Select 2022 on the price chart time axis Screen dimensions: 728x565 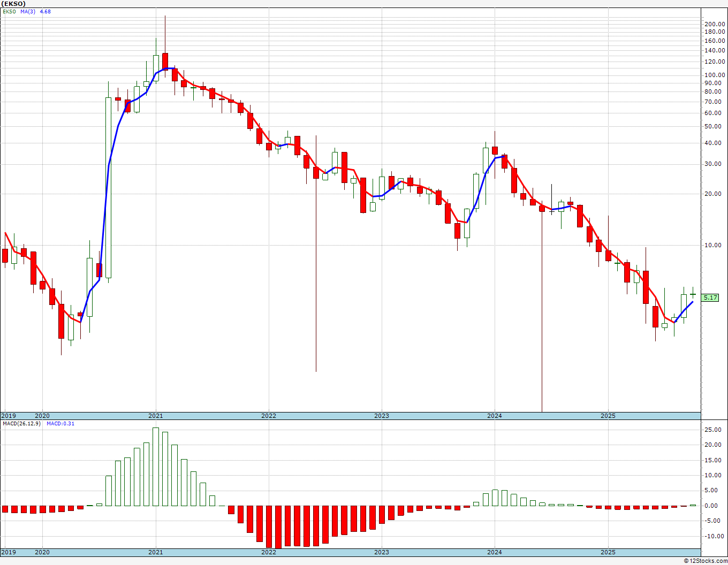pyautogui.click(x=269, y=416)
